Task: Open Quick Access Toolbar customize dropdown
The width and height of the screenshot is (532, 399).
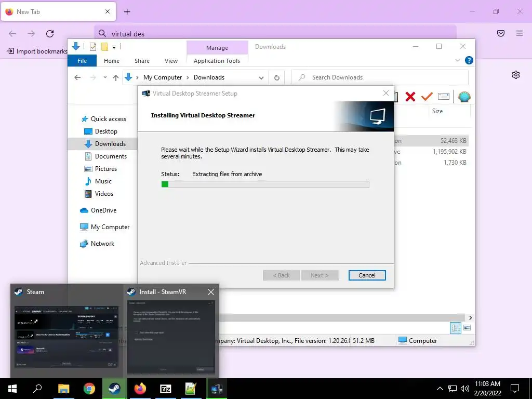Action: pyautogui.click(x=114, y=47)
